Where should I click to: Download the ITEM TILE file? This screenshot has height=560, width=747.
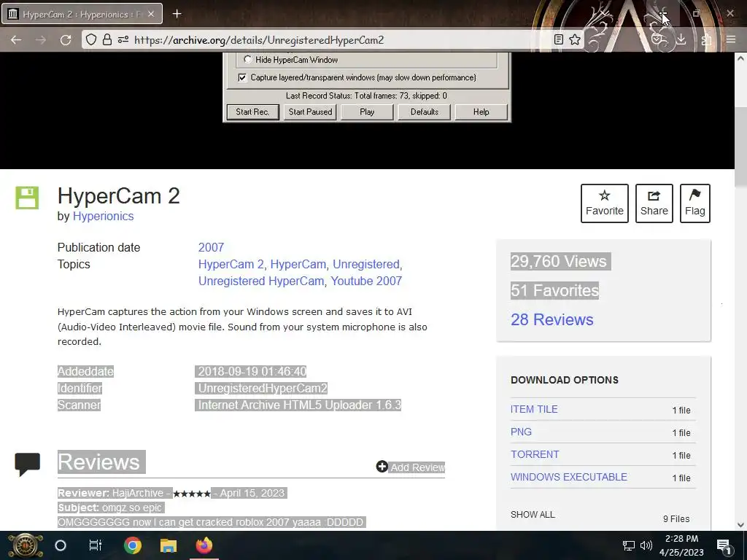(534, 409)
